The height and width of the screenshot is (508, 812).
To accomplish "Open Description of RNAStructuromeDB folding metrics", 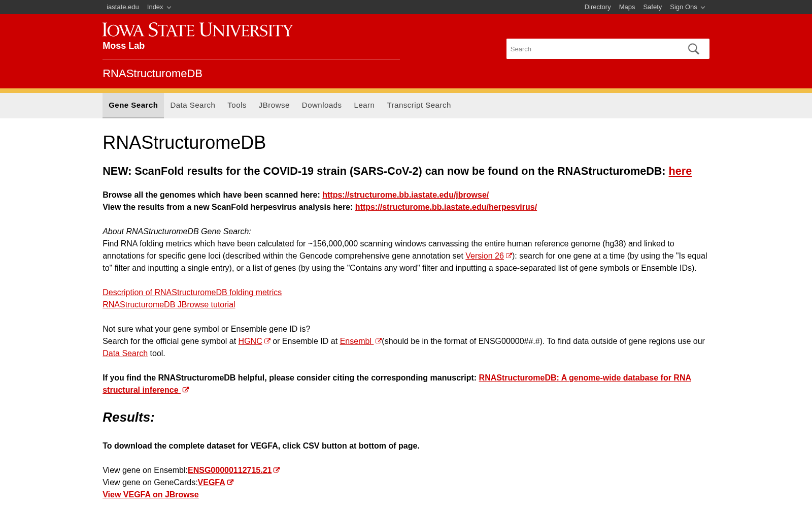I will [192, 293].
